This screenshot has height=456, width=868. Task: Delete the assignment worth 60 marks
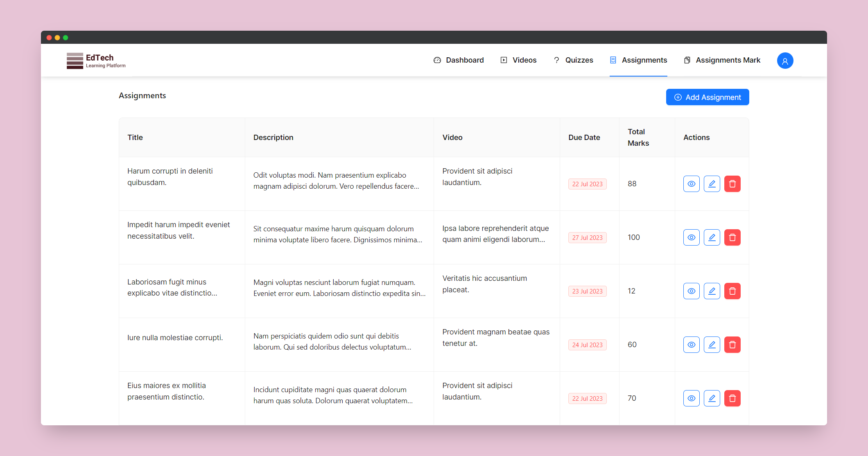(732, 345)
